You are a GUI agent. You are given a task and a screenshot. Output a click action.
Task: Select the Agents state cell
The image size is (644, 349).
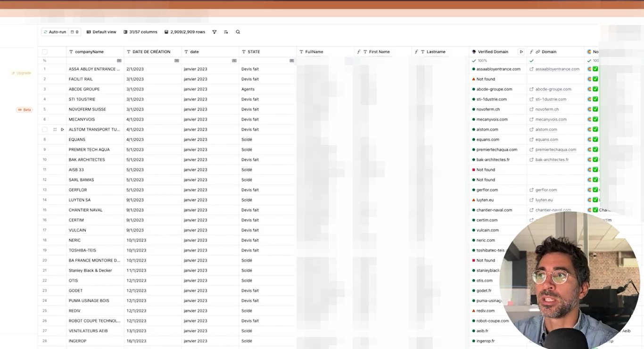point(268,89)
